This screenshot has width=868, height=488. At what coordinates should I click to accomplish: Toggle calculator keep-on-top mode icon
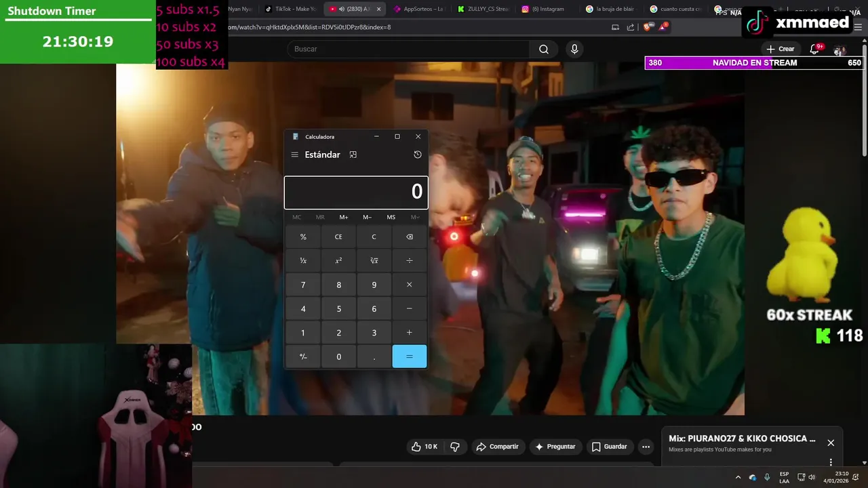coord(353,155)
